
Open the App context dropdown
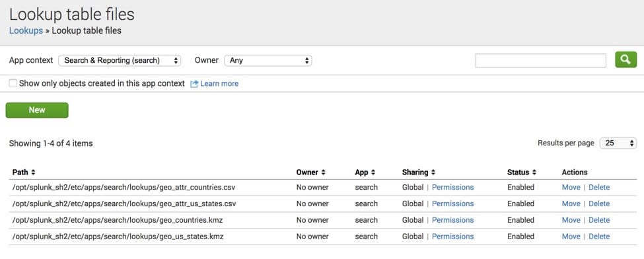[x=120, y=60]
